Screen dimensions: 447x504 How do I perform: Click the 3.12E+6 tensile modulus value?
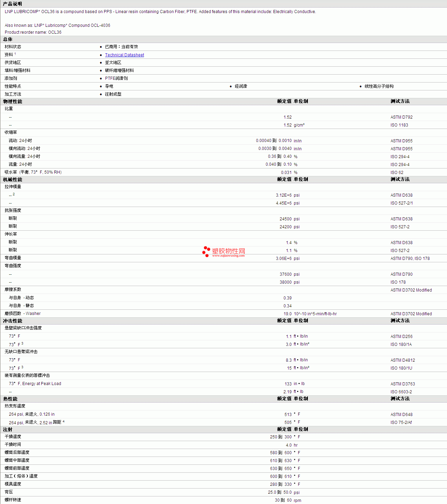coord(284,195)
